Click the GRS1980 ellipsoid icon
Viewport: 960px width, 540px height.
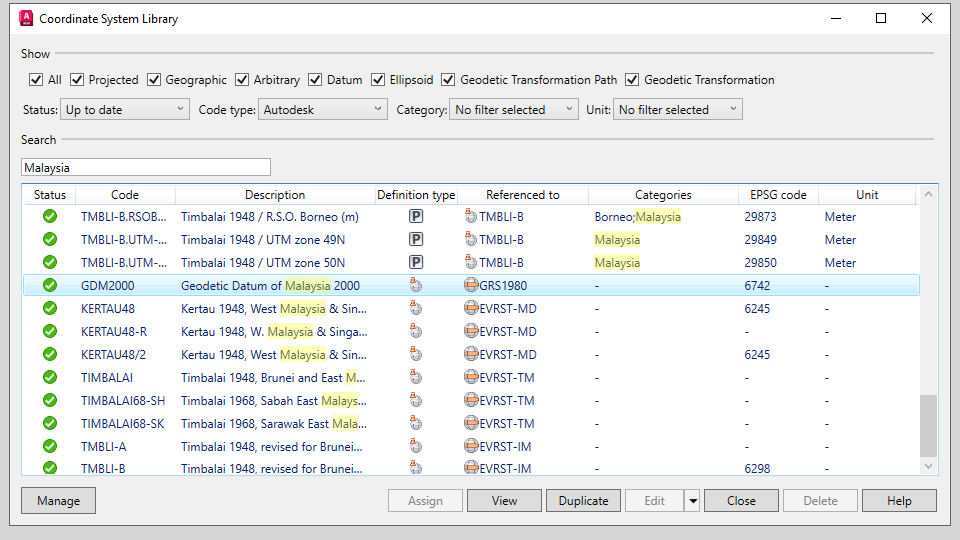472,286
